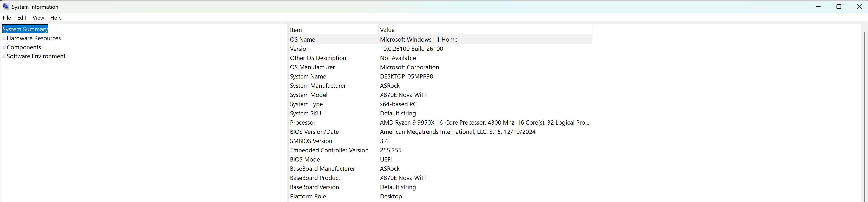Select the Software Environment tree item
Screen dimensions: 868x202
click(x=36, y=56)
